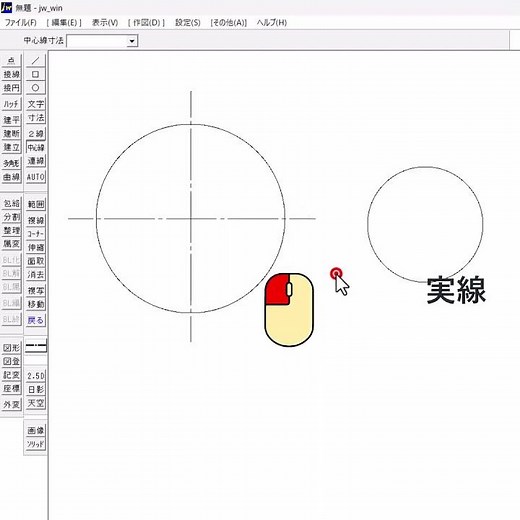Image resolution: width=520 pixels, height=520 pixels.
Task: Open the その他(A) menu
Action: click(x=228, y=23)
